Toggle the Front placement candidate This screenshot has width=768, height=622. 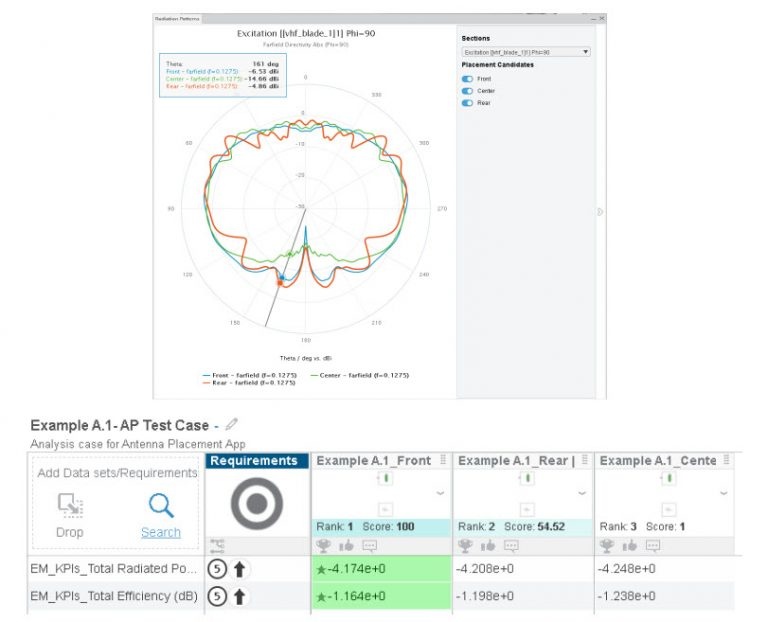point(467,79)
